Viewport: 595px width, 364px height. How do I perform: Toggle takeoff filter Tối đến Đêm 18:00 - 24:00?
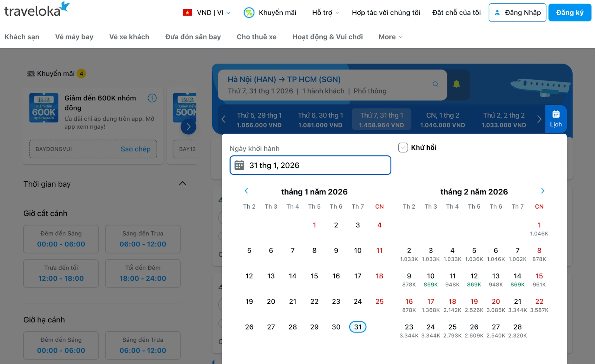143,273
